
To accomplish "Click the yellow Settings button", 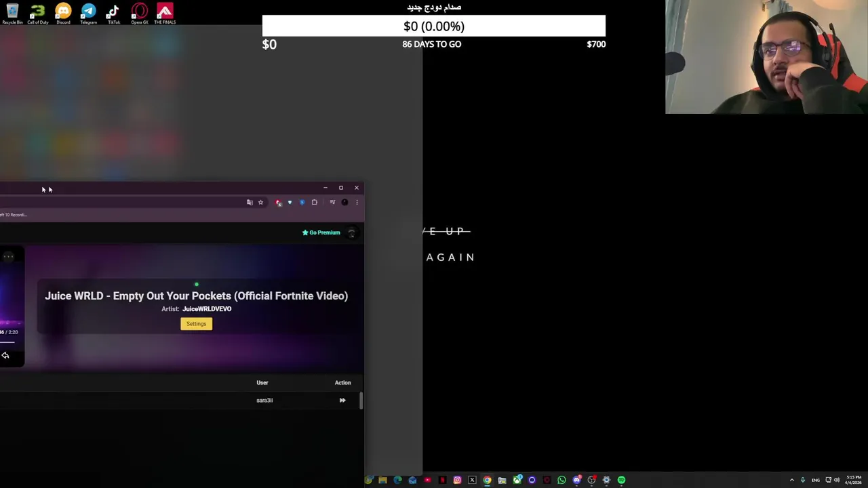I will [196, 323].
